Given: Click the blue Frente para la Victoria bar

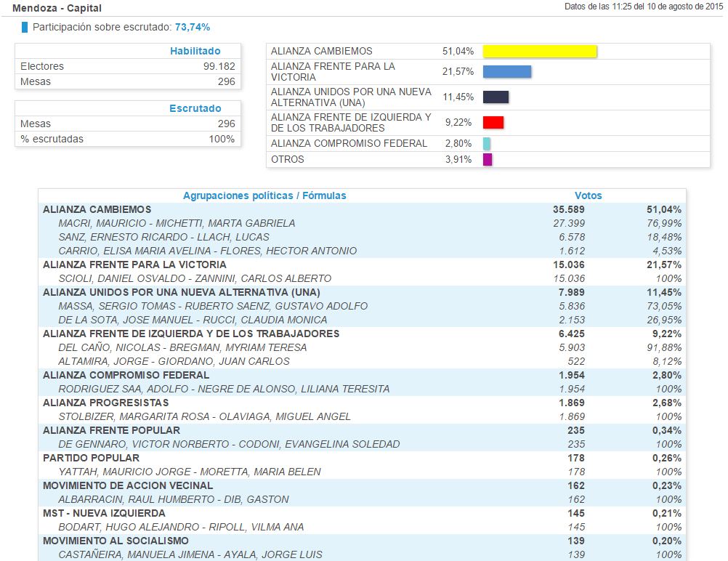Looking at the screenshot, I should pyautogui.click(x=506, y=71).
